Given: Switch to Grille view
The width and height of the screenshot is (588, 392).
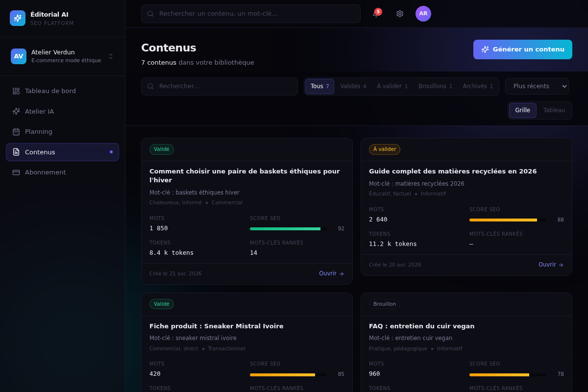Looking at the screenshot, I should [x=522, y=110].
